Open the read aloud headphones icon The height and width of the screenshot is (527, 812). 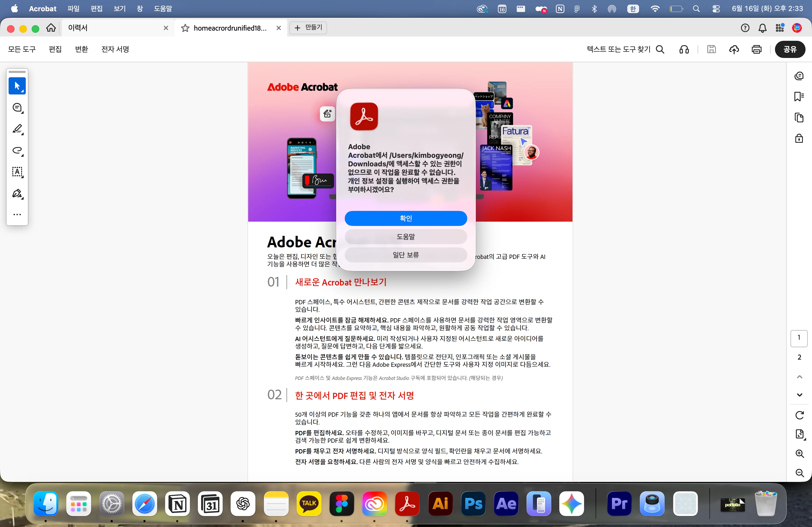[684, 49]
